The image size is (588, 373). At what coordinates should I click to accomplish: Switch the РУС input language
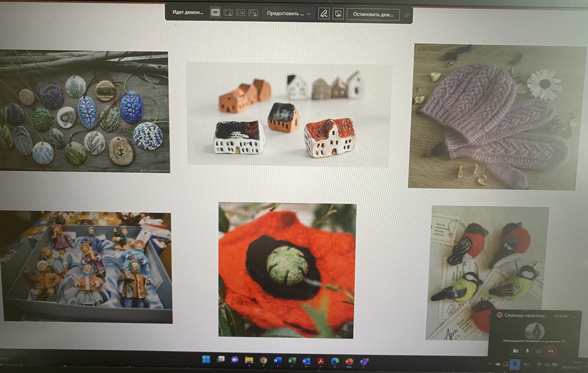click(x=527, y=365)
